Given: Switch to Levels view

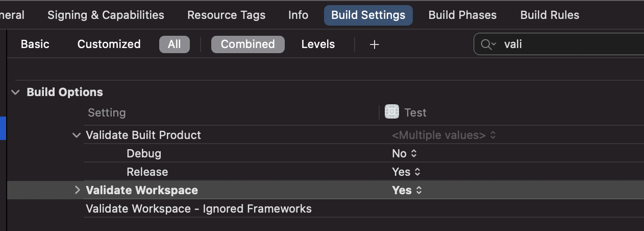Looking at the screenshot, I should (x=318, y=44).
